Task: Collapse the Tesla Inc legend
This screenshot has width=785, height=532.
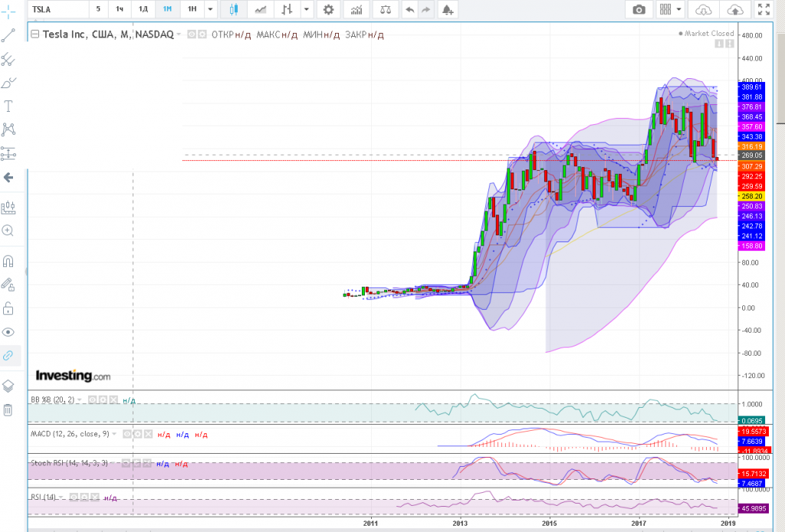Action: click(35, 34)
